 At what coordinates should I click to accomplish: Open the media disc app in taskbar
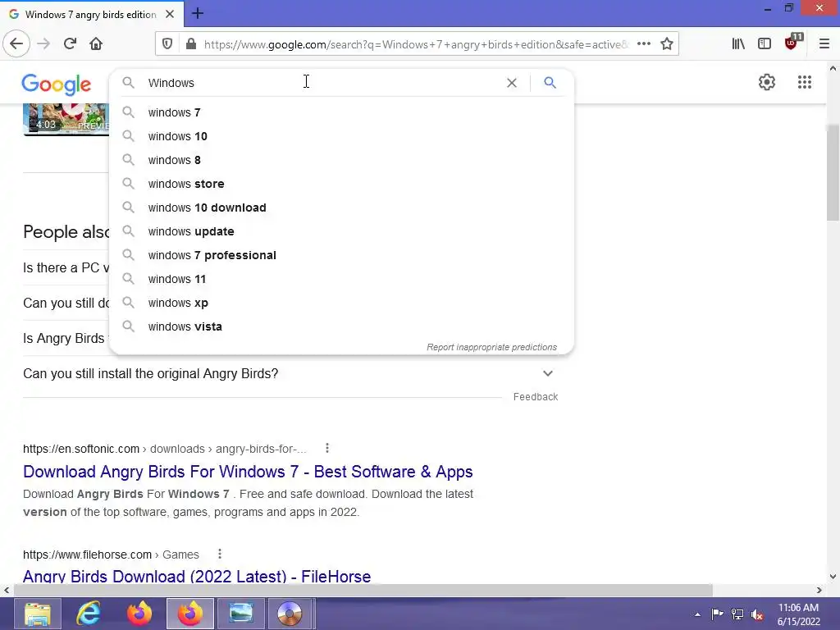point(290,614)
